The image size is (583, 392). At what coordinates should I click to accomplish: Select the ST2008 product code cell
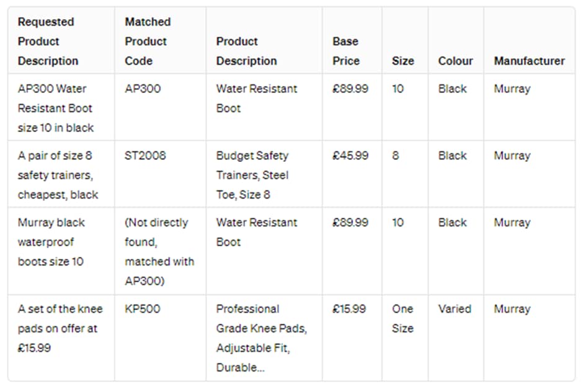tap(145, 156)
